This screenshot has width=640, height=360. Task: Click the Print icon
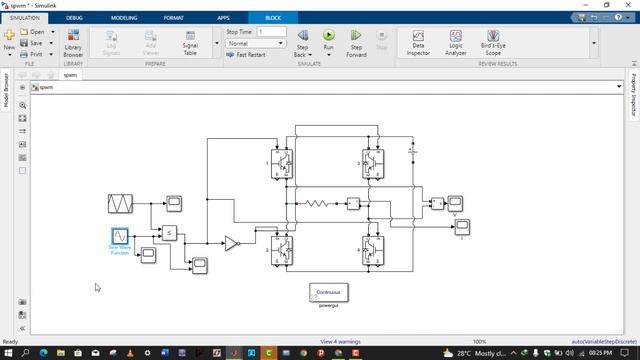24,54
